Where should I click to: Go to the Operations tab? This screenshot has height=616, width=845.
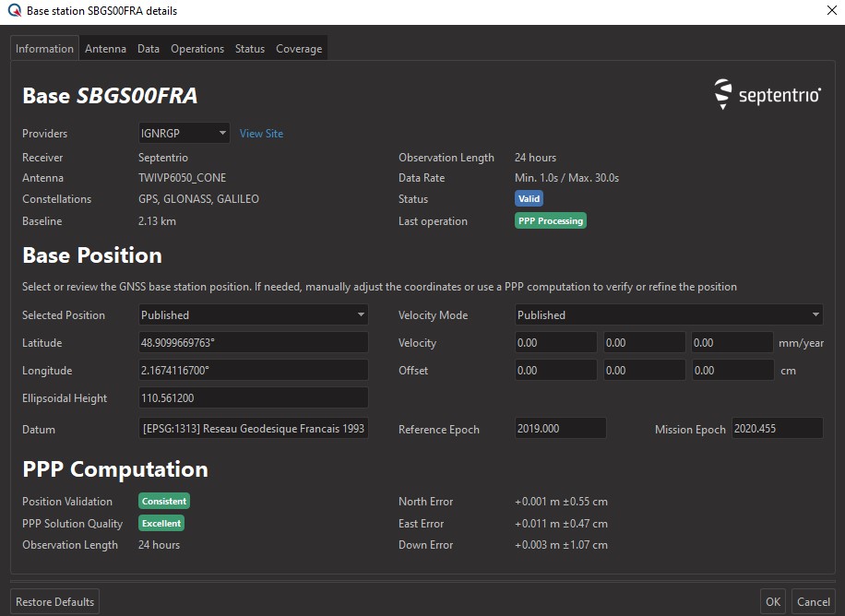(x=197, y=49)
